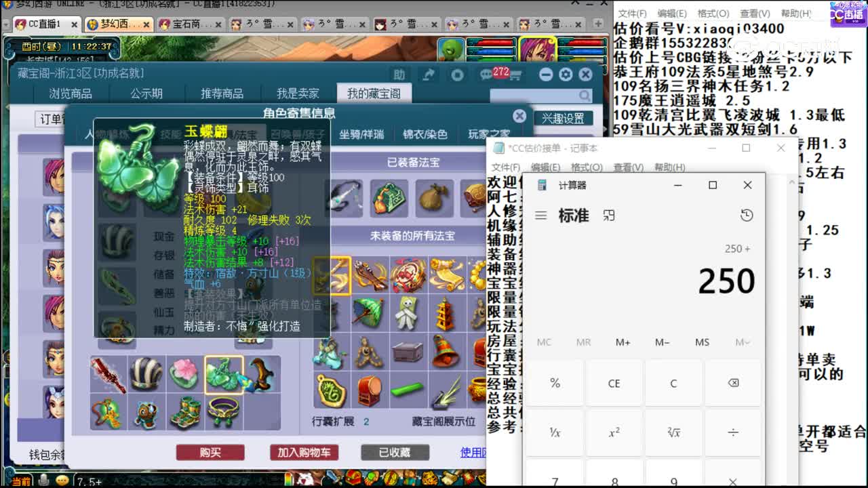The height and width of the screenshot is (488, 868).
Task: Open the 锦衣/染色 tab
Action: 424,134
